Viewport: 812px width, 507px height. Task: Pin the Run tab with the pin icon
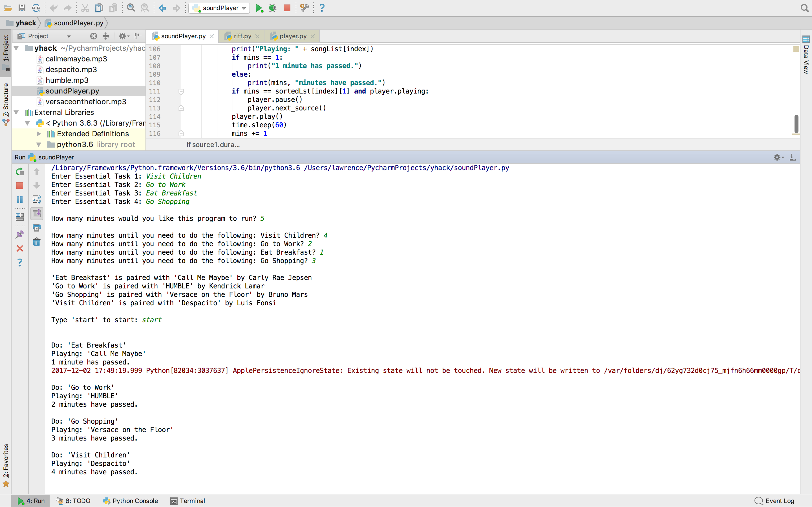coord(20,234)
